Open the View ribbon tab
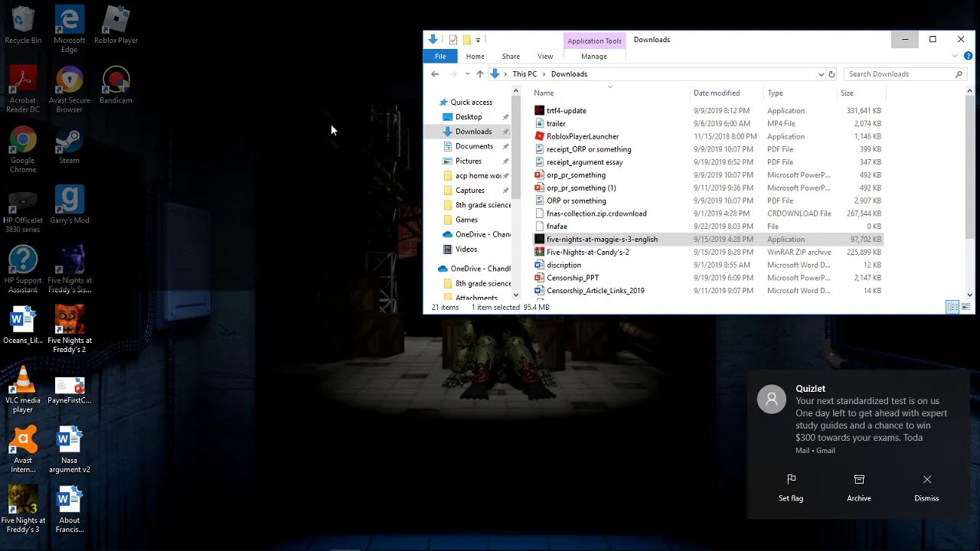 click(545, 56)
